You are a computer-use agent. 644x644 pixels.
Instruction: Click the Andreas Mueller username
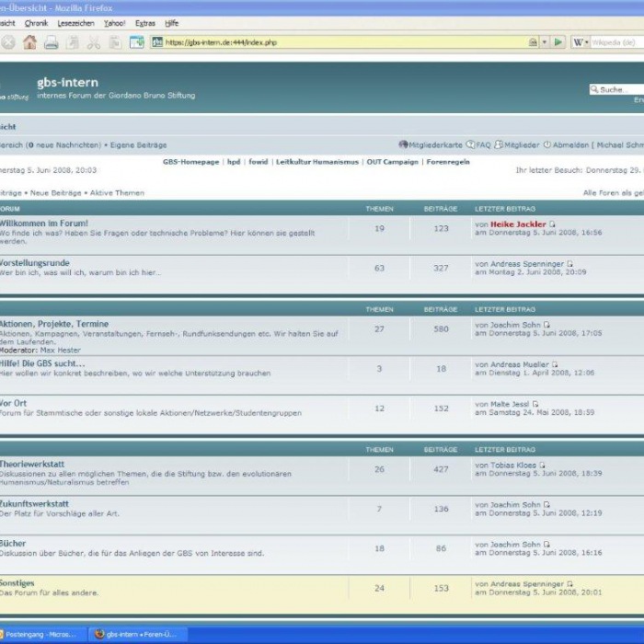[520, 364]
